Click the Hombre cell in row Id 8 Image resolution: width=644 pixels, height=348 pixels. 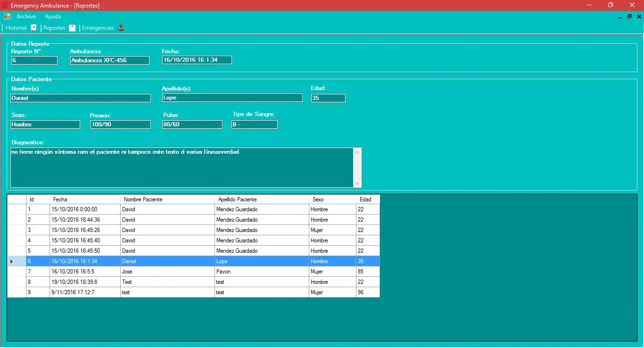pyautogui.click(x=332, y=282)
